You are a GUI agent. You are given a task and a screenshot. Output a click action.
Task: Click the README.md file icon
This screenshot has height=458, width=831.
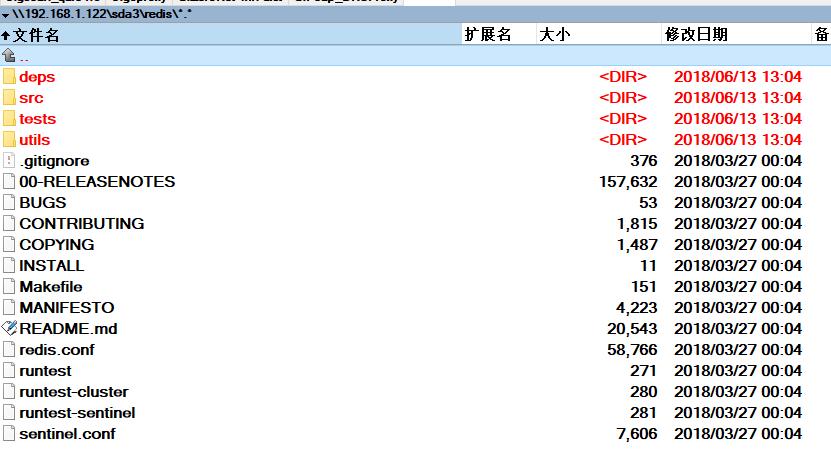(x=9, y=329)
